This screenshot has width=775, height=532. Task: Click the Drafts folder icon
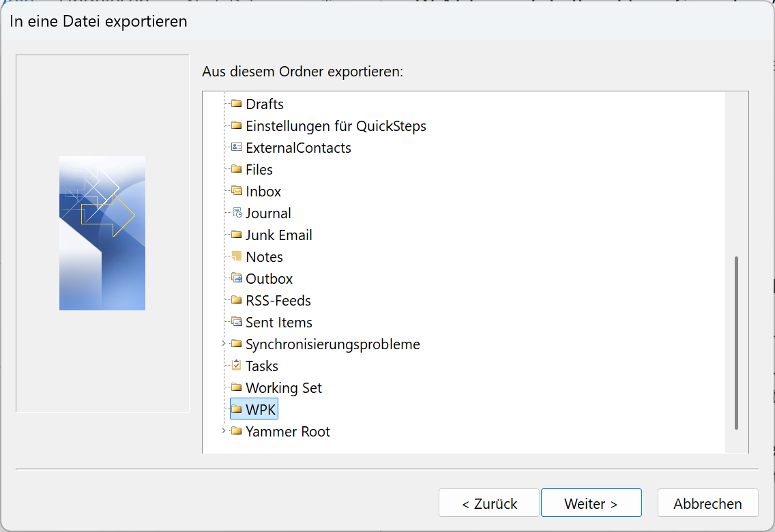click(x=237, y=103)
